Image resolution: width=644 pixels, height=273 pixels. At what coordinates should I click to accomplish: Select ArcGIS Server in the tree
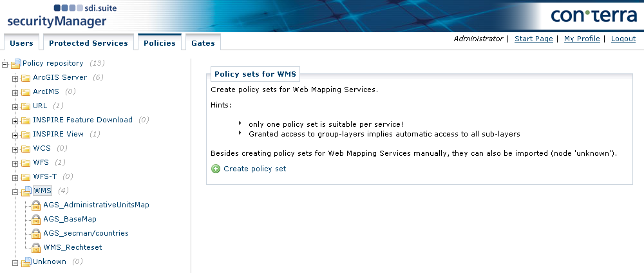[x=60, y=77]
